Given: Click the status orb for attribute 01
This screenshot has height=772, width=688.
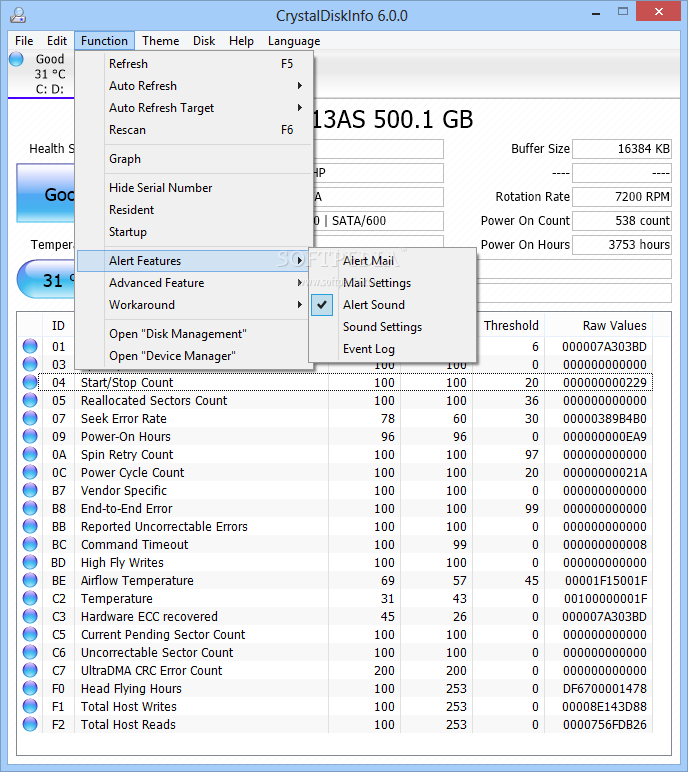Looking at the screenshot, I should pyautogui.click(x=30, y=346).
